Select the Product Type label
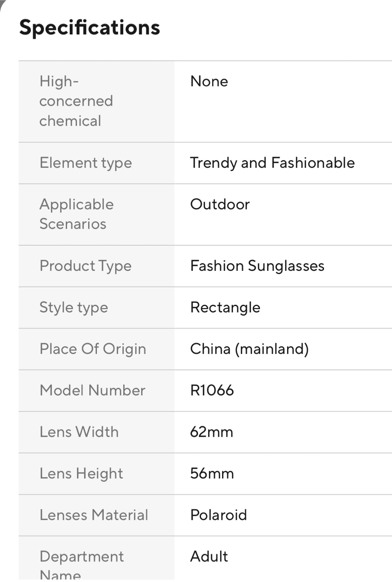Image resolution: width=392 pixels, height=582 pixels. coord(86,266)
